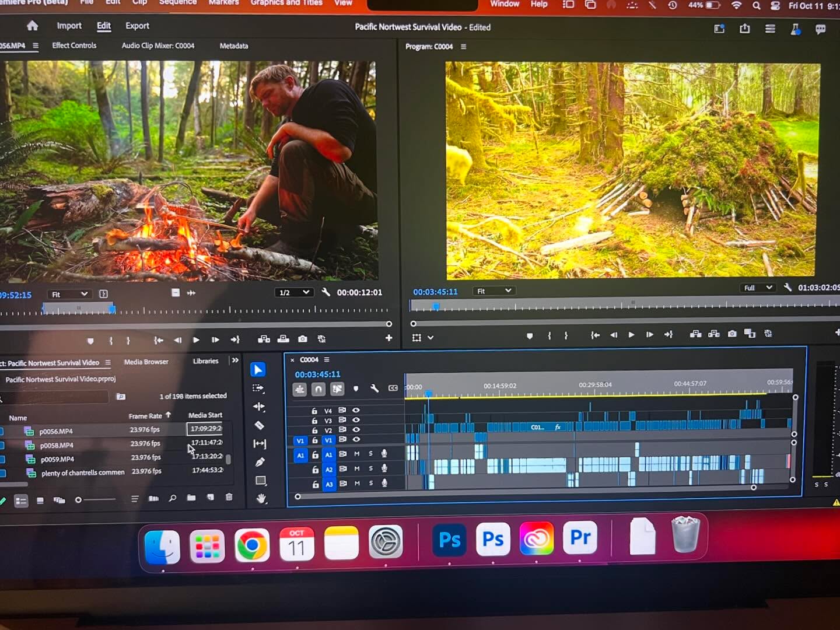
Task: Open Comparison View in Program monitor
Action: point(750,334)
